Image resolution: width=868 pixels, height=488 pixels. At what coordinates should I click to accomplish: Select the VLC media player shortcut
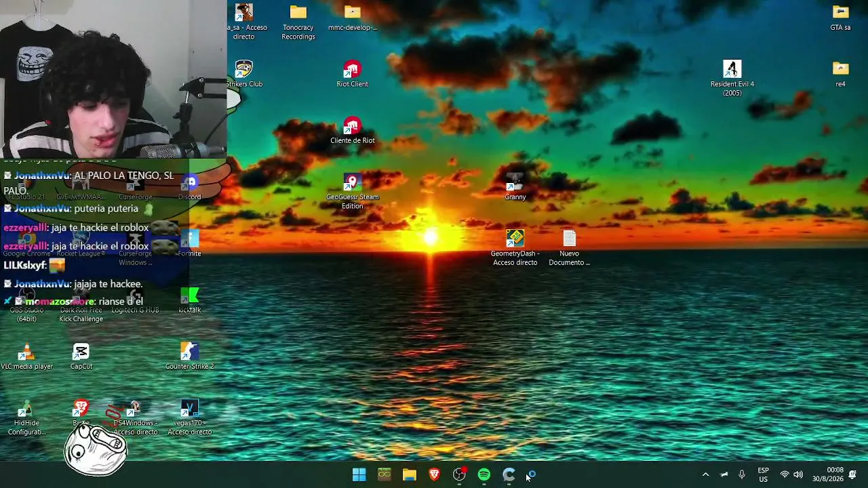[26, 357]
